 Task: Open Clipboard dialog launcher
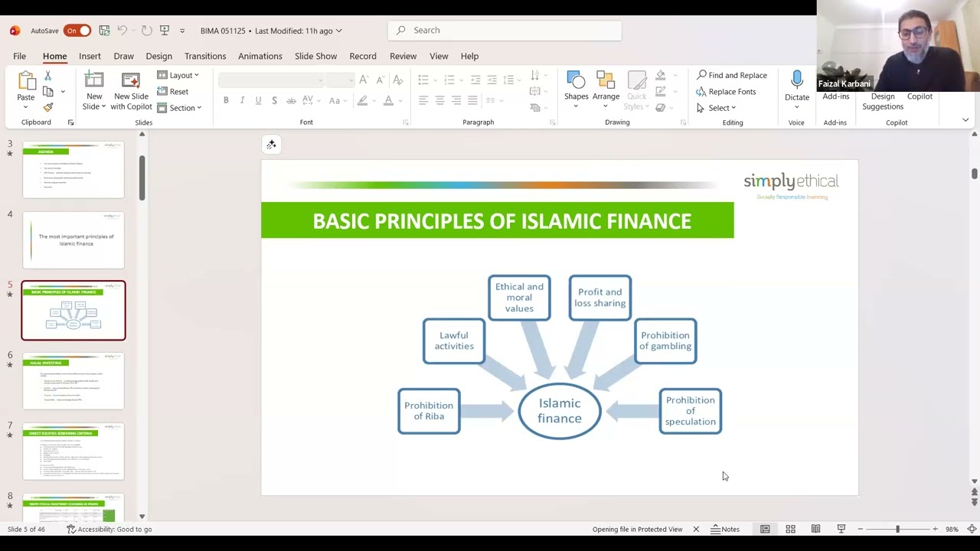[70, 122]
